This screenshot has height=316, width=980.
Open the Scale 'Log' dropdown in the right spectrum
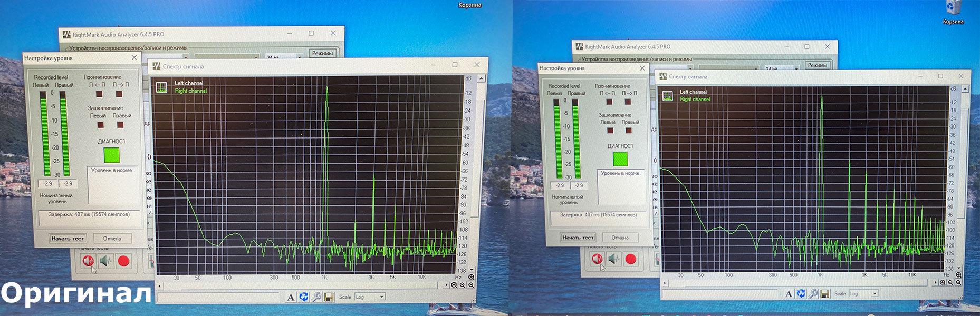863,294
